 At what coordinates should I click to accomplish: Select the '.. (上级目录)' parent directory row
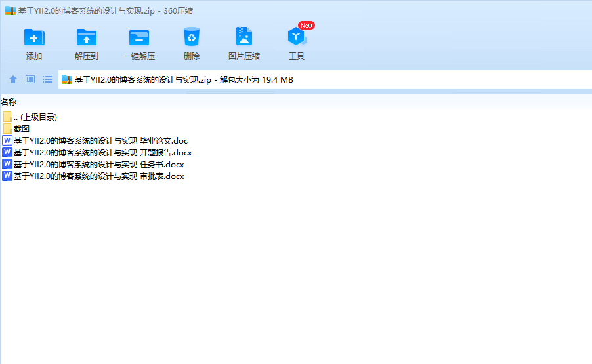tap(30, 117)
